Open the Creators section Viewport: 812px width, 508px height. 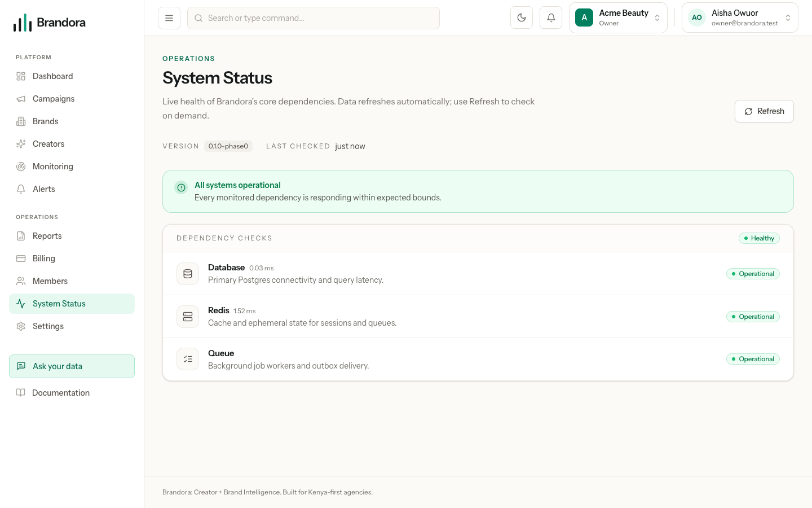point(72,144)
